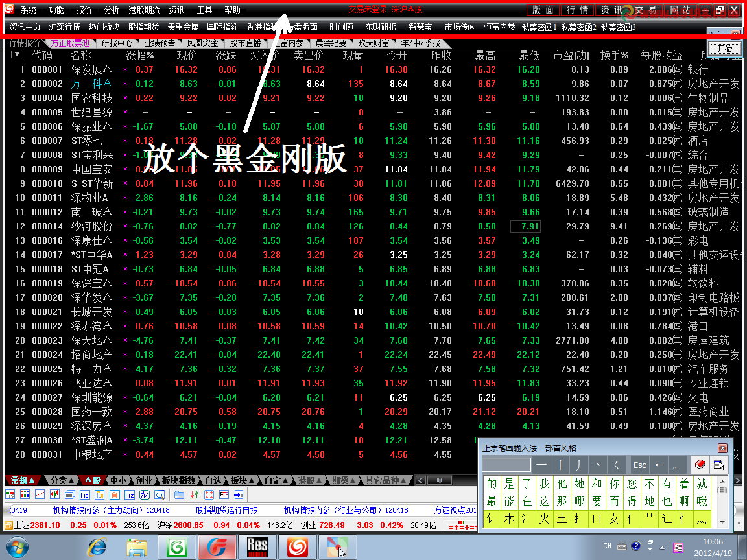Expand the 板块▲ bottom tab menu
The width and height of the screenshot is (747, 560).
(x=242, y=480)
